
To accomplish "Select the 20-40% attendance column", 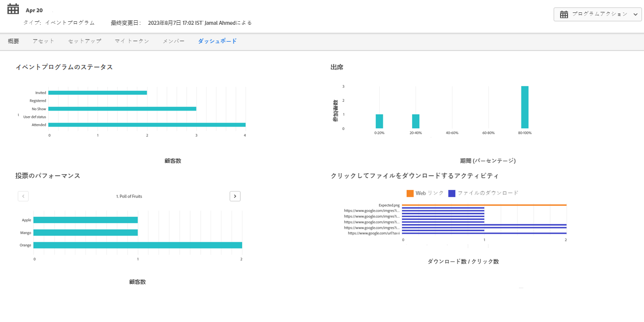I will click(x=416, y=122).
